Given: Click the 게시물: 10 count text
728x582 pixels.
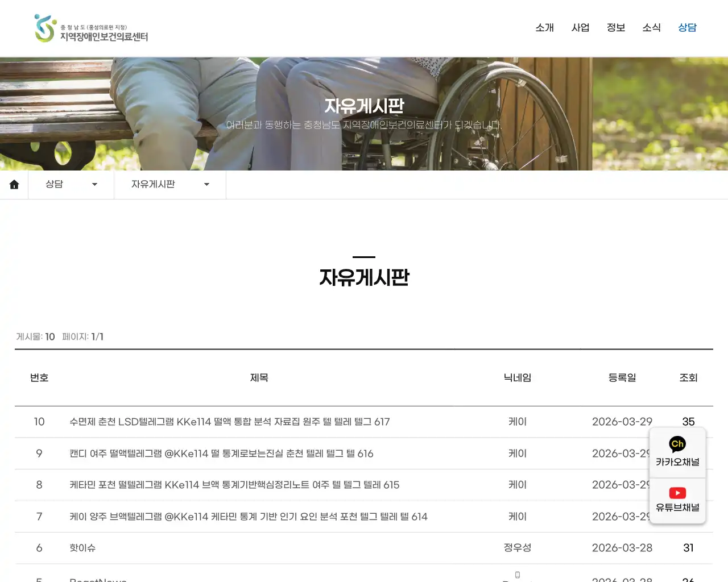Looking at the screenshot, I should 35,336.
